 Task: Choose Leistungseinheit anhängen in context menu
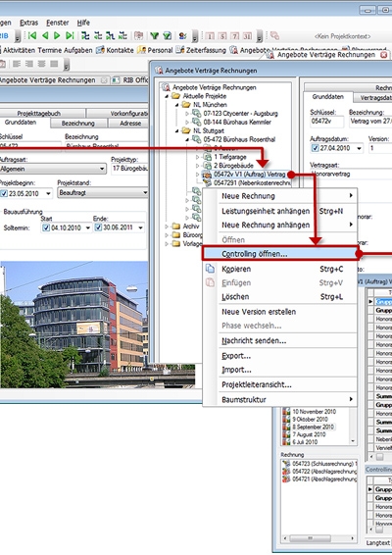pyautogui.click(x=279, y=211)
